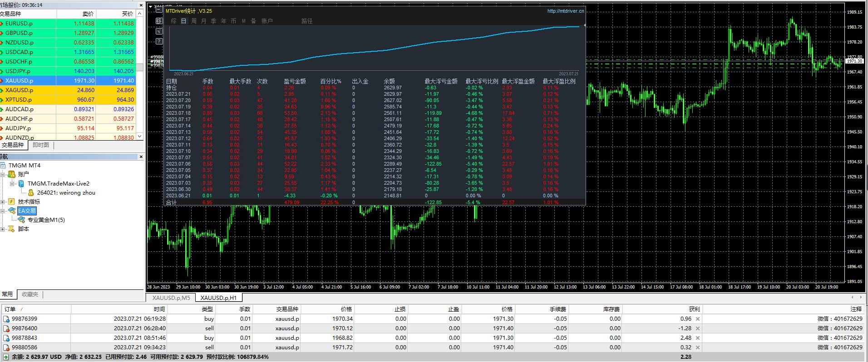Click the TMGM.TradeMax-Live2 server icon
The height and width of the screenshot is (362, 868).
[x=21, y=184]
